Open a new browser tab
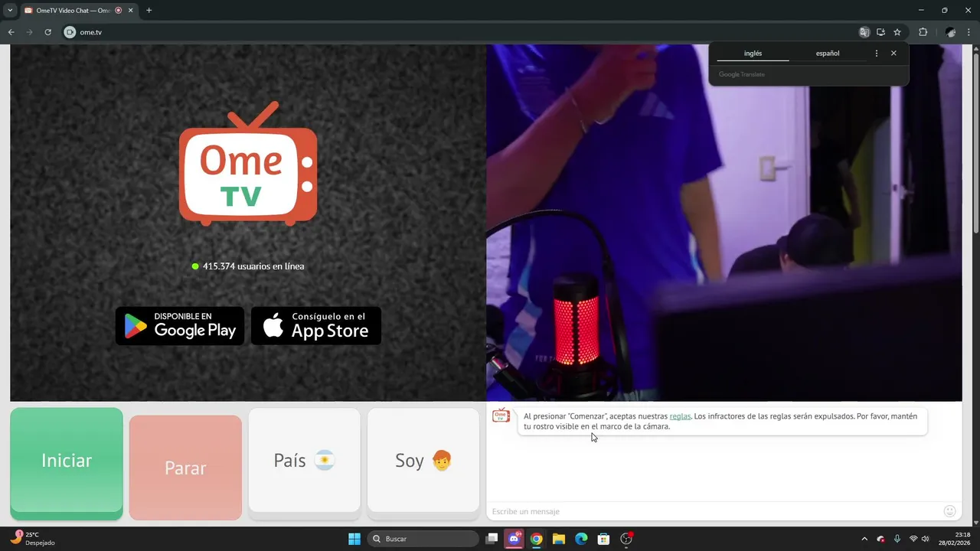Image resolution: width=980 pixels, height=551 pixels. click(149, 11)
